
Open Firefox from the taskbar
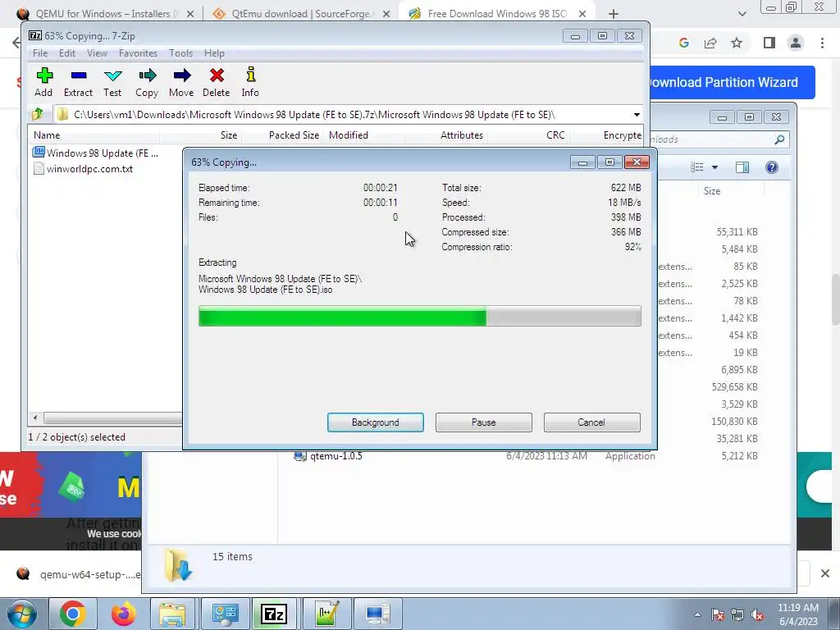click(123, 614)
